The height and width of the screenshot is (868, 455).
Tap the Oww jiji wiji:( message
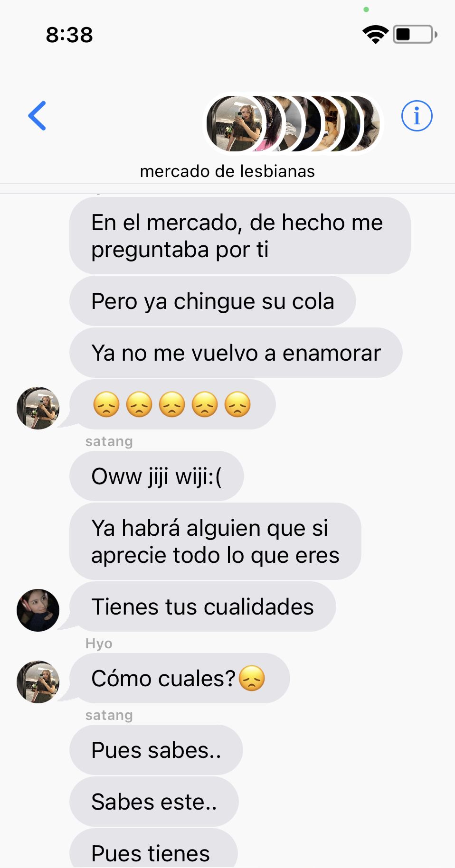point(157,476)
